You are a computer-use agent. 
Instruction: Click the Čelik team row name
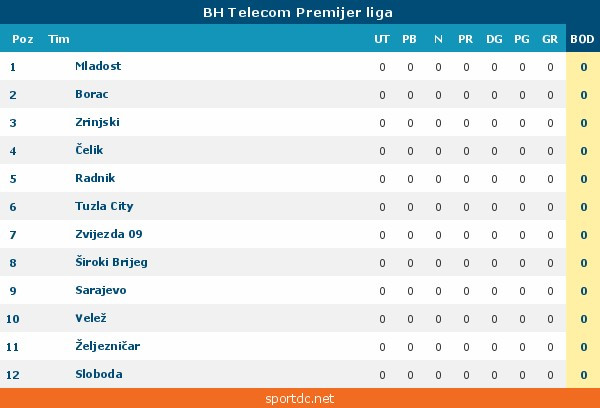coord(89,150)
